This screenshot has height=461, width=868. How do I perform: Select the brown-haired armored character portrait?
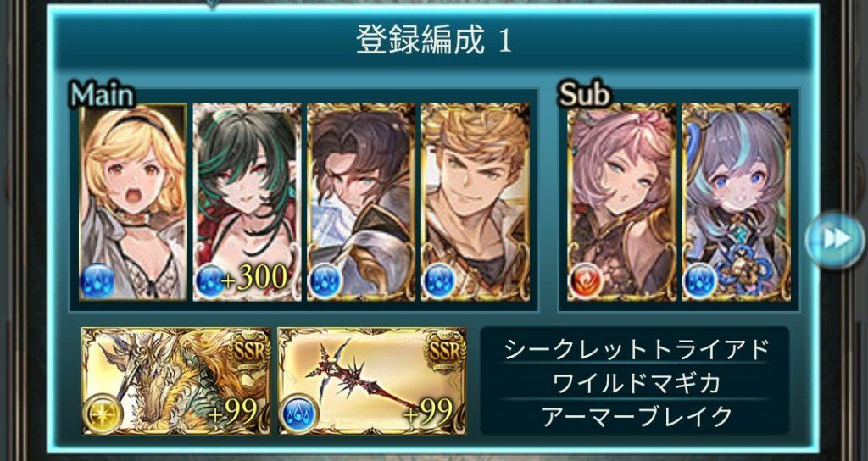coord(361,202)
